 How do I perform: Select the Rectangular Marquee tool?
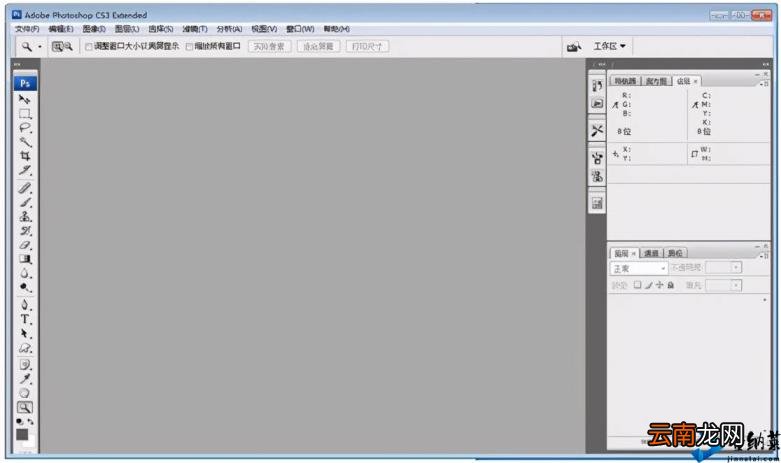point(24,114)
